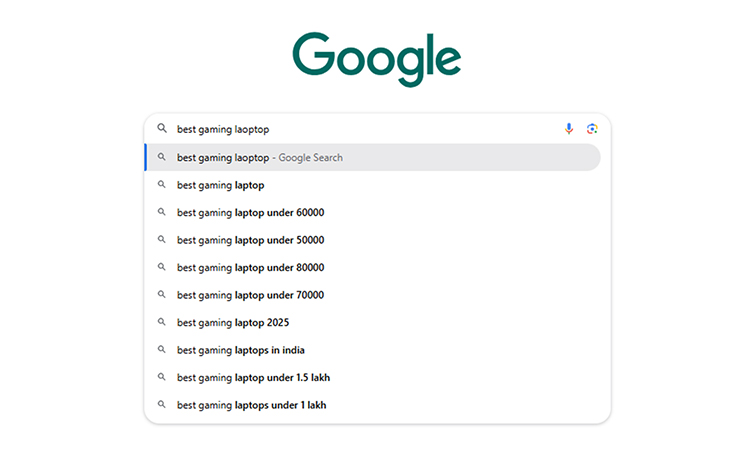Image resolution: width=750 pixels, height=450 pixels.
Task: Select 'best gaming laoptop - Google Search' entry
Action: (x=260, y=157)
